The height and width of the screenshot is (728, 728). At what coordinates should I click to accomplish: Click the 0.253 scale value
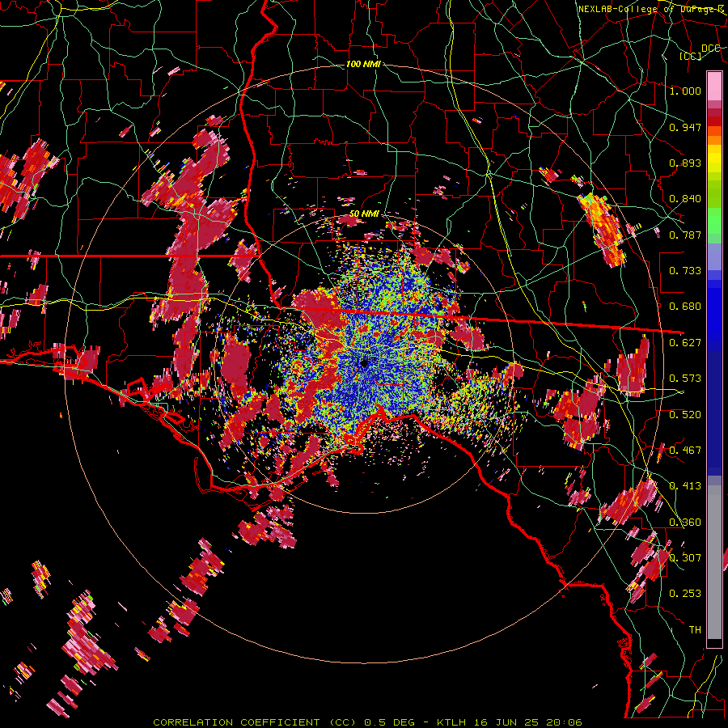685,594
